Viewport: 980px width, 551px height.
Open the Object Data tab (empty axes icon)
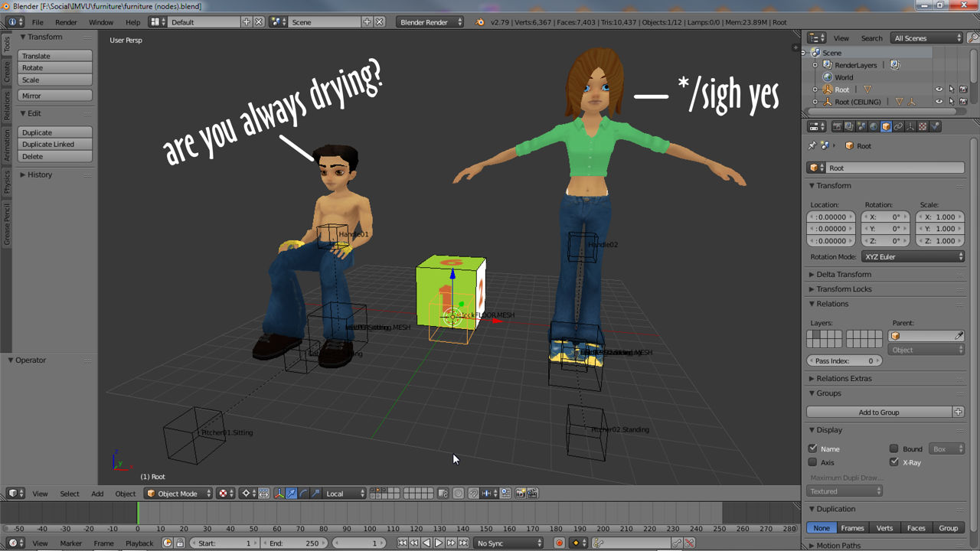[x=910, y=126]
